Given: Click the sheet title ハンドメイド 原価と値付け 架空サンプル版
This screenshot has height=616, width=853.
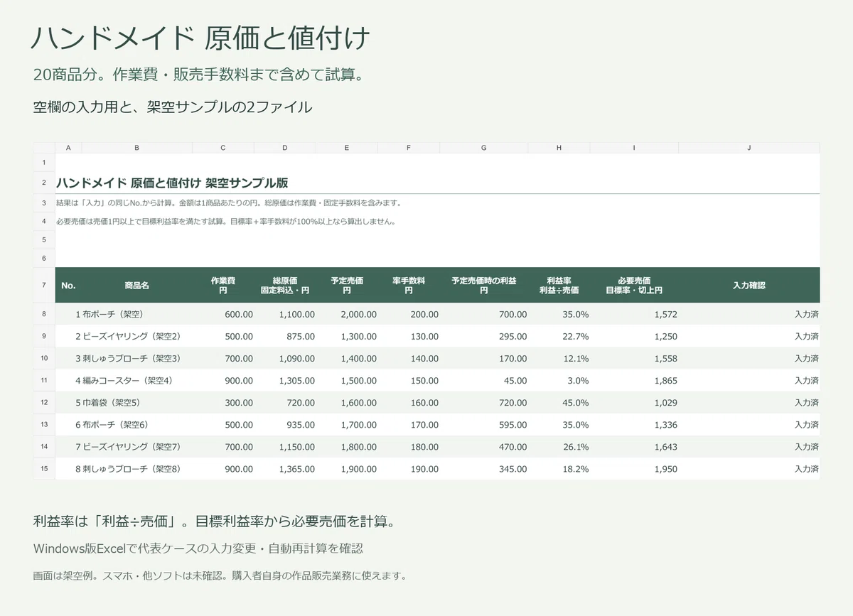Looking at the screenshot, I should click(172, 183).
